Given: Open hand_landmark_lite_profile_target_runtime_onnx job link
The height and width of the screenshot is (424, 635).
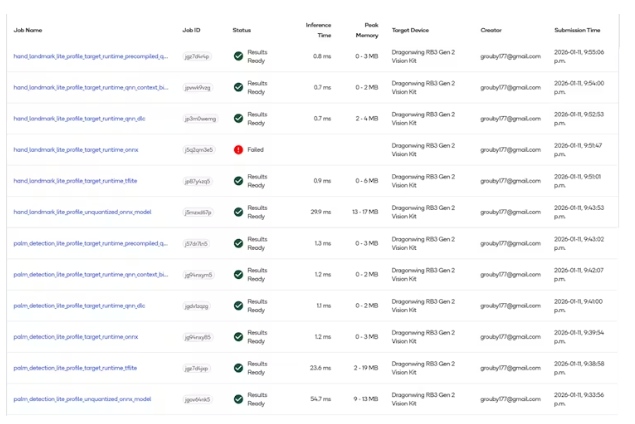Looking at the screenshot, I should (75, 150).
